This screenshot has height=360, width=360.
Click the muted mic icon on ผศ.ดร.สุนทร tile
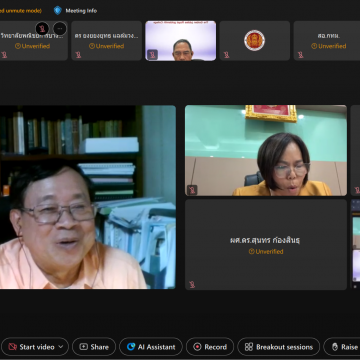point(192,284)
